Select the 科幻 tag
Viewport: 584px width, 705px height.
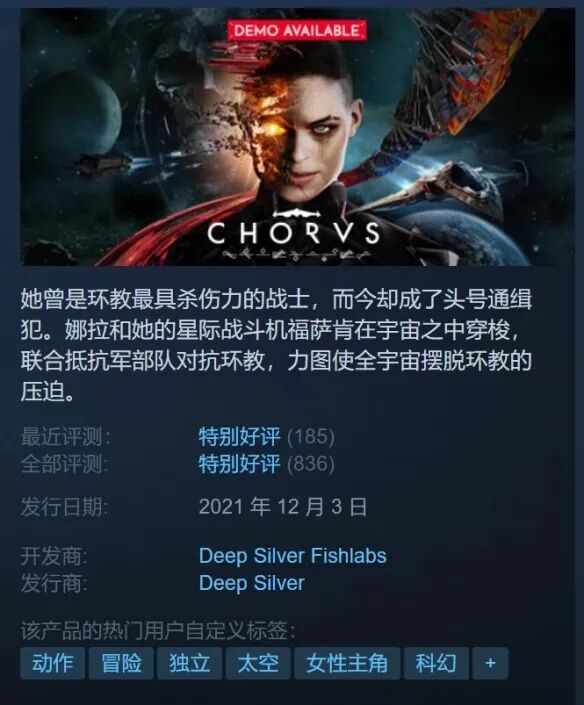(x=436, y=663)
